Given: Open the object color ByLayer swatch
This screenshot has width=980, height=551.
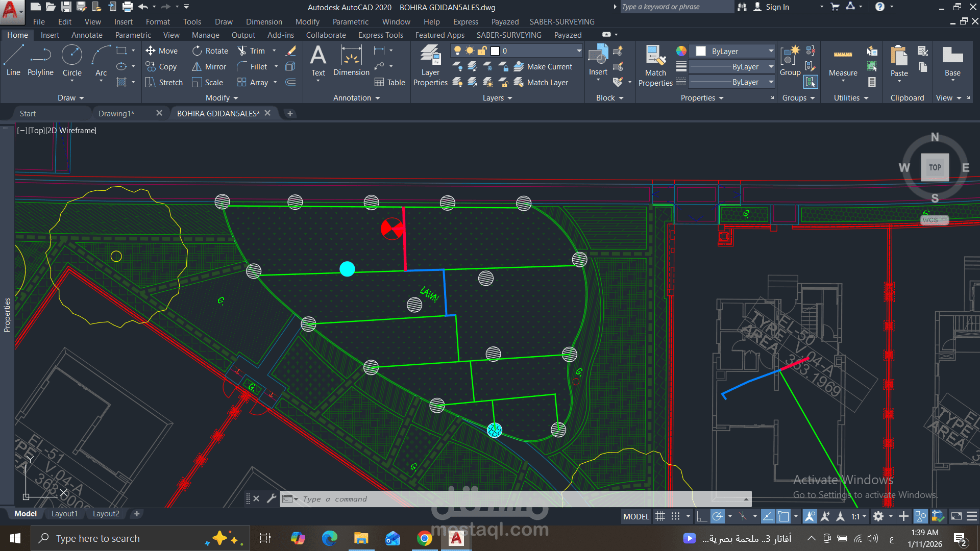Looking at the screenshot, I should (x=701, y=51).
